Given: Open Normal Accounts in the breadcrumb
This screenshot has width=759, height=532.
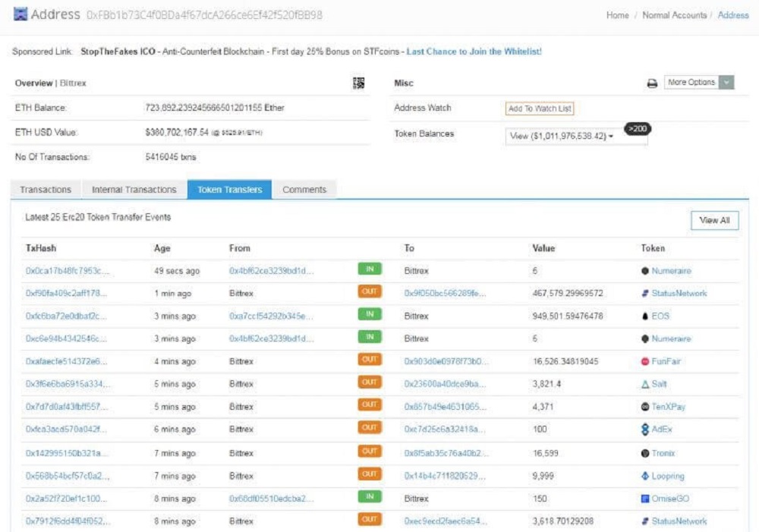Looking at the screenshot, I should [x=674, y=15].
